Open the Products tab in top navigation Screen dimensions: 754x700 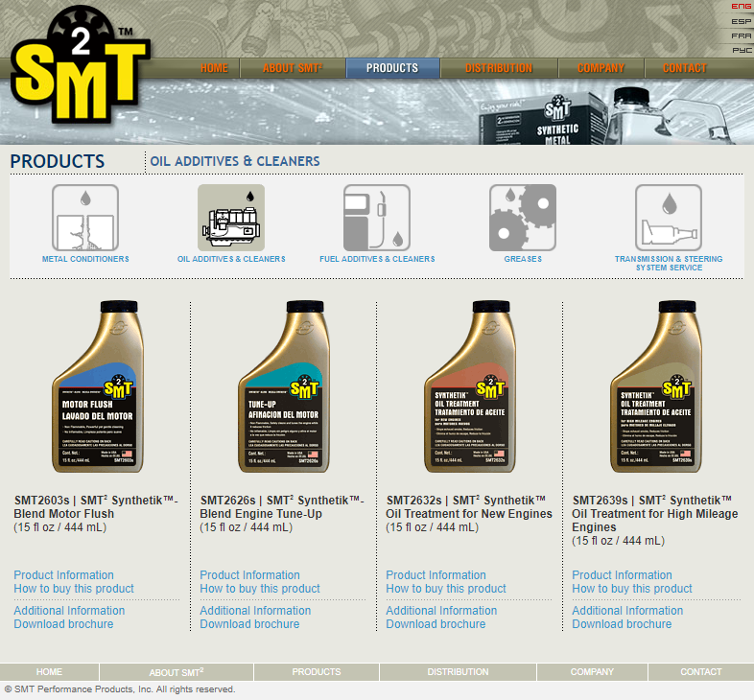tap(392, 68)
